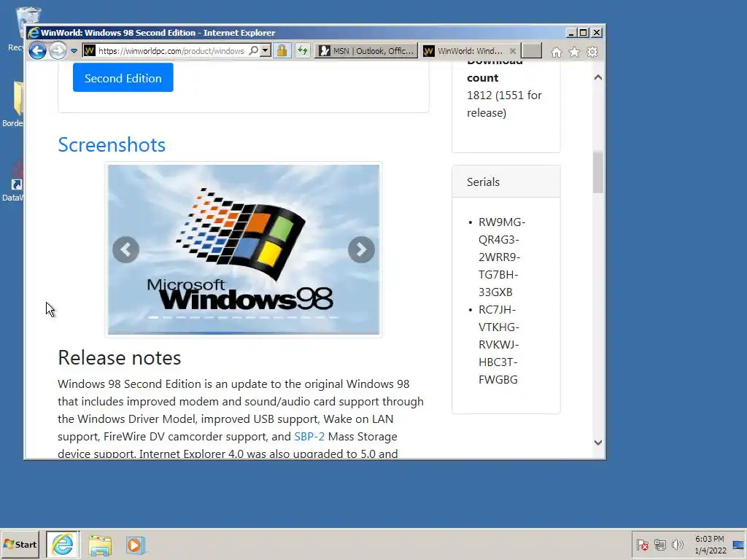Click the Show desktop icon in tray
This screenshot has height=560, width=747.
tap(739, 545)
